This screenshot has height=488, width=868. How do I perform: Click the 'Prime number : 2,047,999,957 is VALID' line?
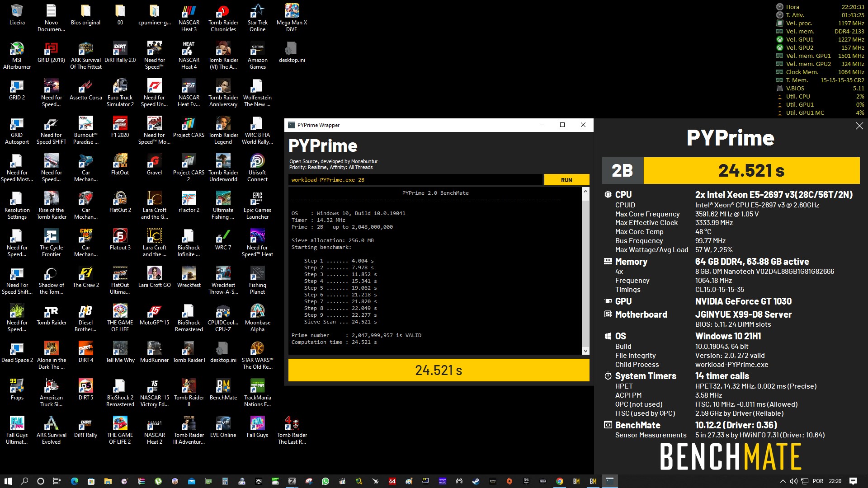(356, 335)
